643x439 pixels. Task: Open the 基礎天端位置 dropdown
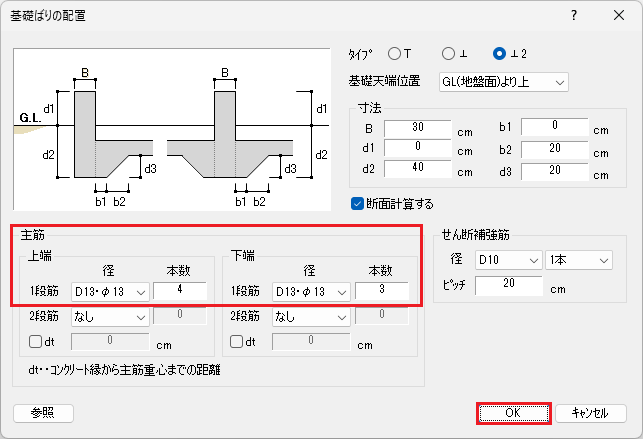tap(503, 81)
